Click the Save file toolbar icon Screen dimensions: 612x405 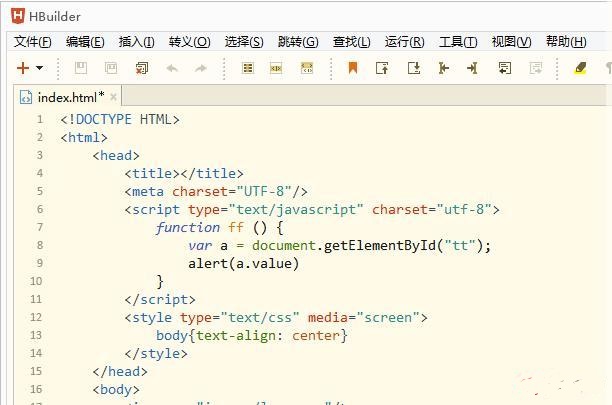click(81, 68)
